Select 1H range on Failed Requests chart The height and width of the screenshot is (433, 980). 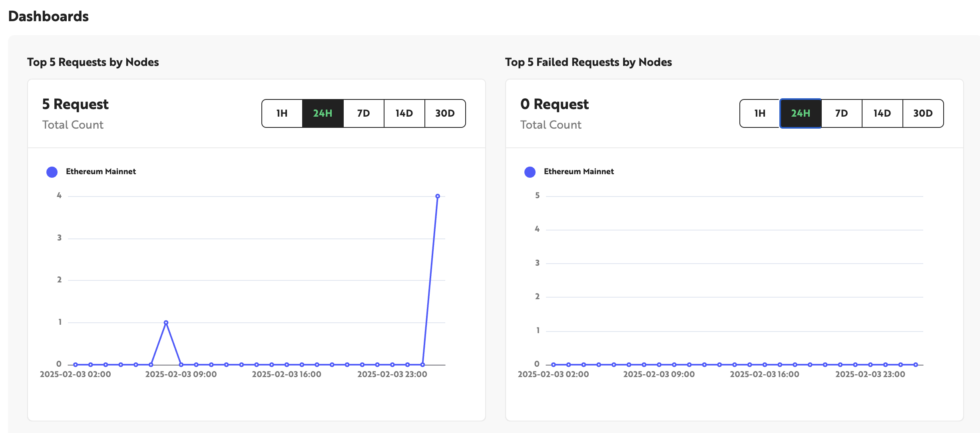click(x=759, y=113)
